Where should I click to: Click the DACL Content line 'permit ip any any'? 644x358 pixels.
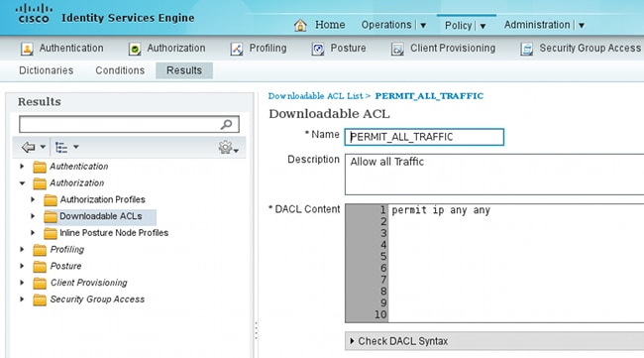click(x=441, y=210)
